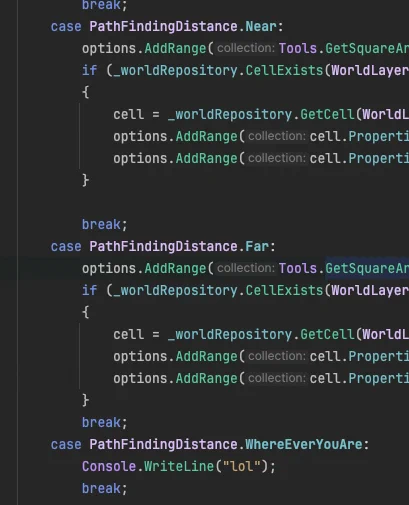Click collection hint before Tools in Far case

pos(246,268)
